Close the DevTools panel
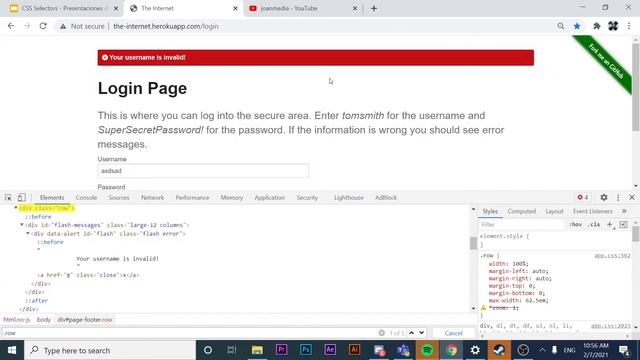The image size is (640, 360). [x=632, y=198]
